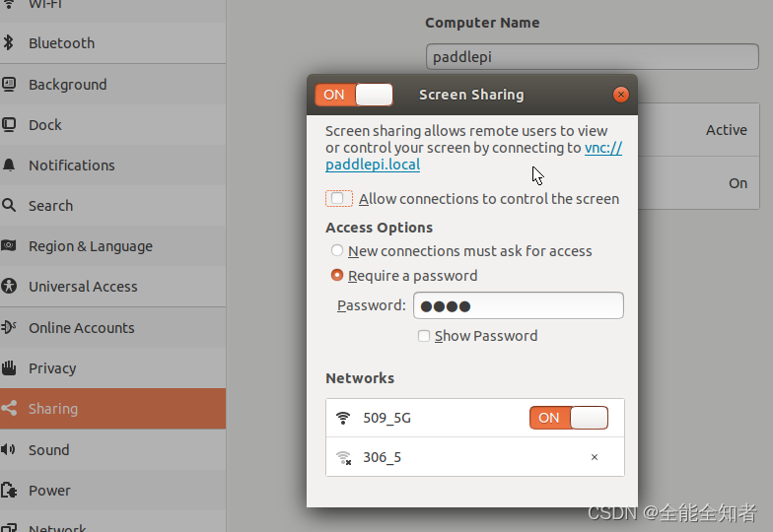Click the On status row
Viewport: 773px width, 532px height.
click(x=698, y=183)
